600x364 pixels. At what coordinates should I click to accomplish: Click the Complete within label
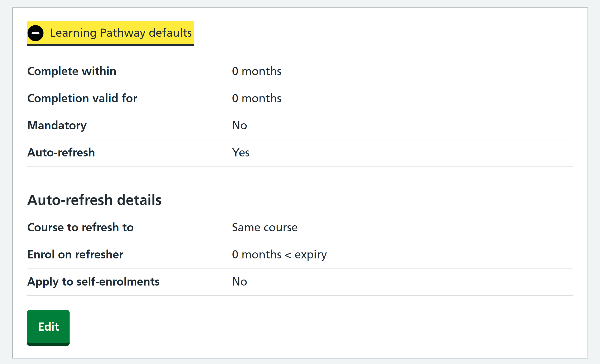(71, 71)
